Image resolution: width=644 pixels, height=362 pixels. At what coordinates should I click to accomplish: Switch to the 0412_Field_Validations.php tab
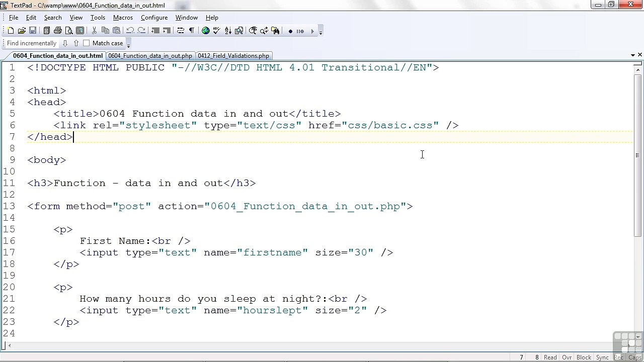[x=233, y=56]
